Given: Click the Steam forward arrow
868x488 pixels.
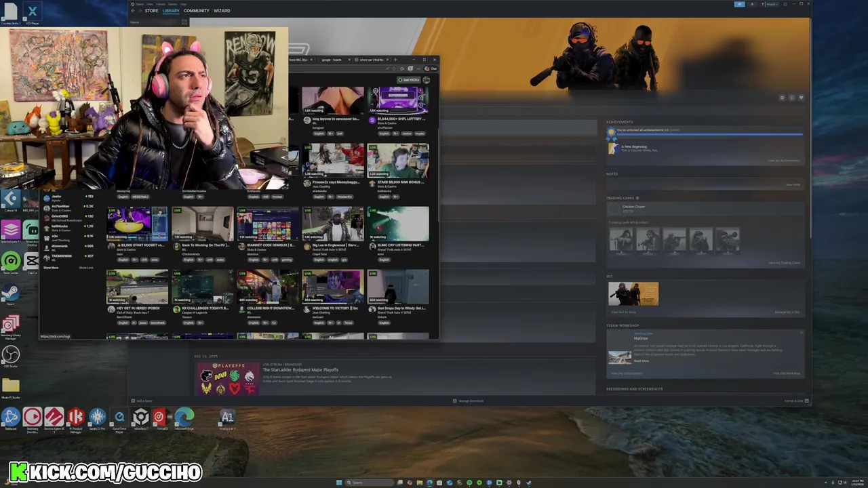Looking at the screenshot, I should [x=140, y=11].
